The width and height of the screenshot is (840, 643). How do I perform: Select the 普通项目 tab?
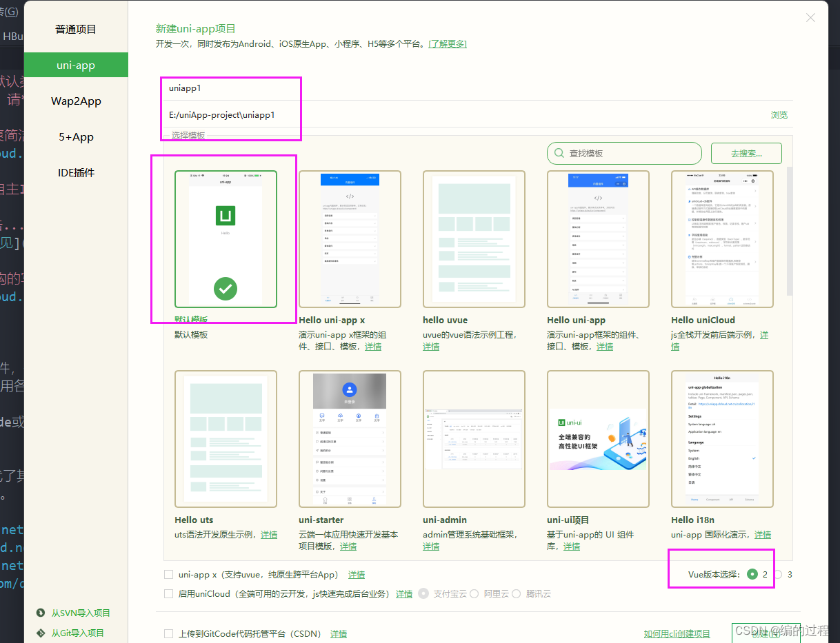pyautogui.click(x=76, y=30)
